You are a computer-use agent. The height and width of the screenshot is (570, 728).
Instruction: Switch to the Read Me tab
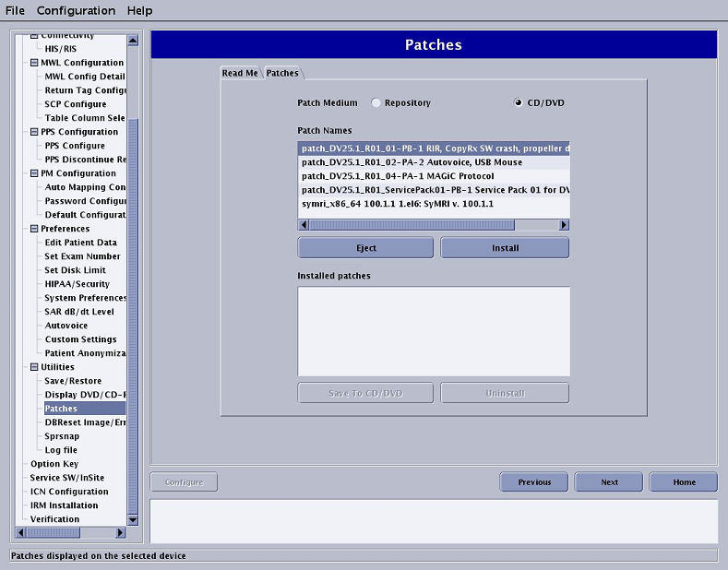pyautogui.click(x=240, y=73)
